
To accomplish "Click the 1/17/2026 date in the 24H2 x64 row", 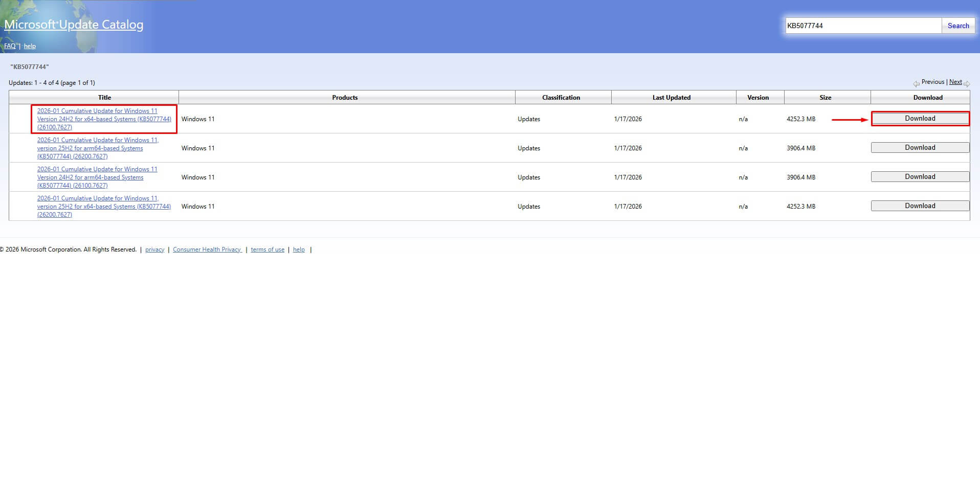I will [628, 119].
